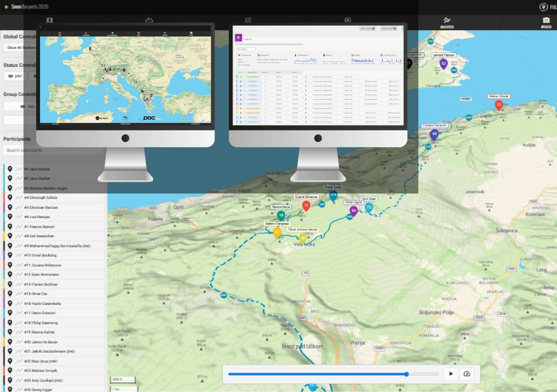Click green map marker number 19
The width and height of the screenshot is (557, 392).
click(281, 215)
